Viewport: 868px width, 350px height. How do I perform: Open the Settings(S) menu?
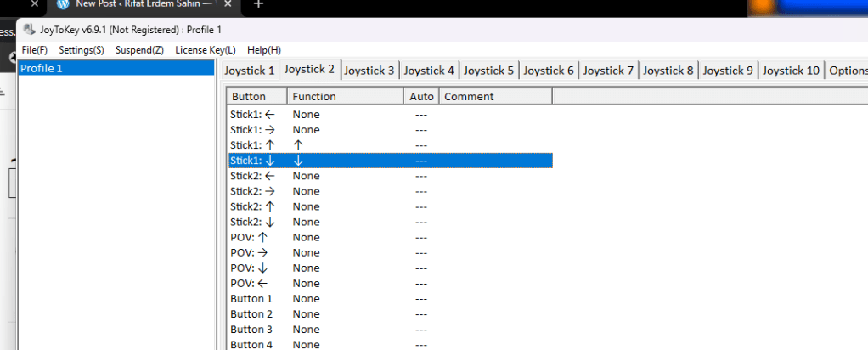pyautogui.click(x=82, y=50)
